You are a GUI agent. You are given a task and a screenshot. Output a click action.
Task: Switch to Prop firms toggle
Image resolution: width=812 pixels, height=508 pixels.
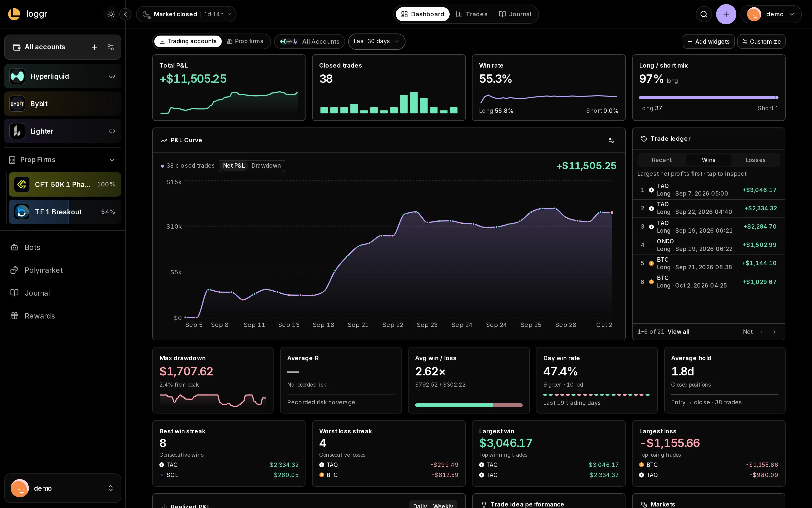coord(245,41)
